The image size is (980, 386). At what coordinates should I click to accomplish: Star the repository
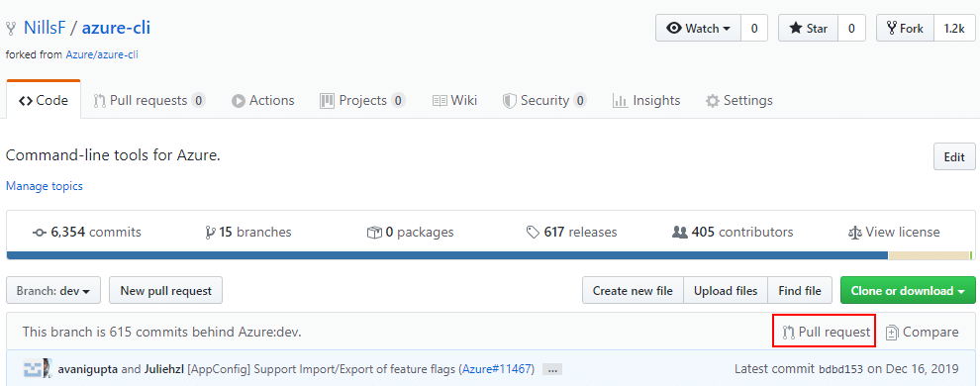click(x=809, y=28)
